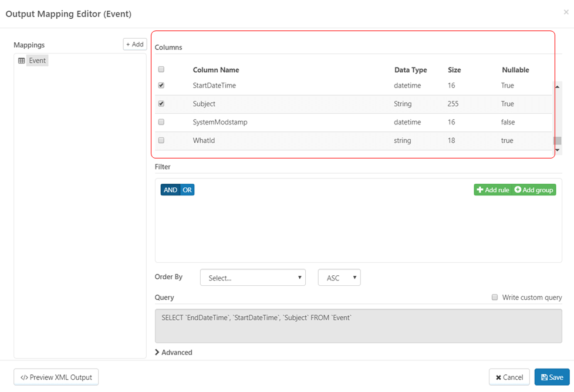Select the AND filter condition

click(170, 190)
